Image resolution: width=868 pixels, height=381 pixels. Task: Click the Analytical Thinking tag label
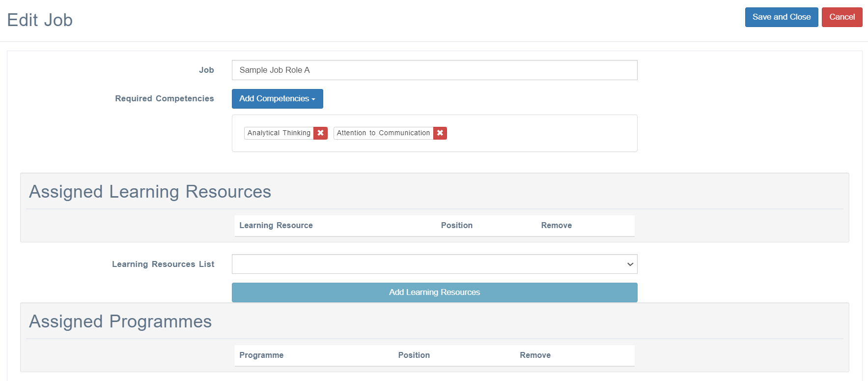[x=279, y=133]
